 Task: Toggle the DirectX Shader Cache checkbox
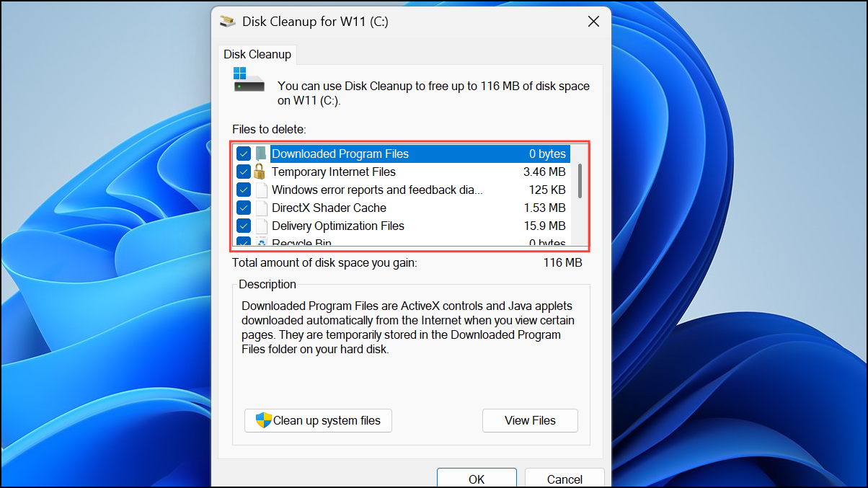click(x=244, y=208)
